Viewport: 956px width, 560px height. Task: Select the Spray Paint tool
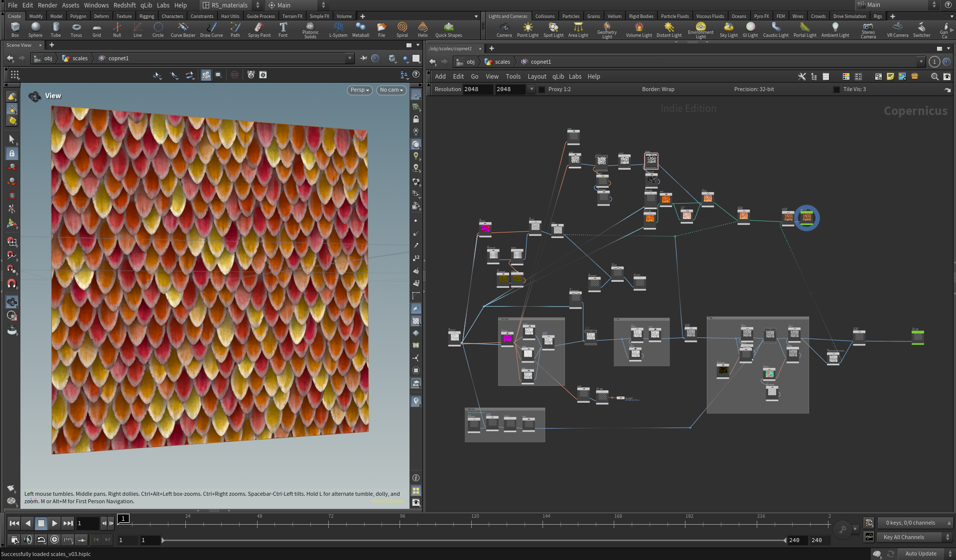tap(259, 29)
